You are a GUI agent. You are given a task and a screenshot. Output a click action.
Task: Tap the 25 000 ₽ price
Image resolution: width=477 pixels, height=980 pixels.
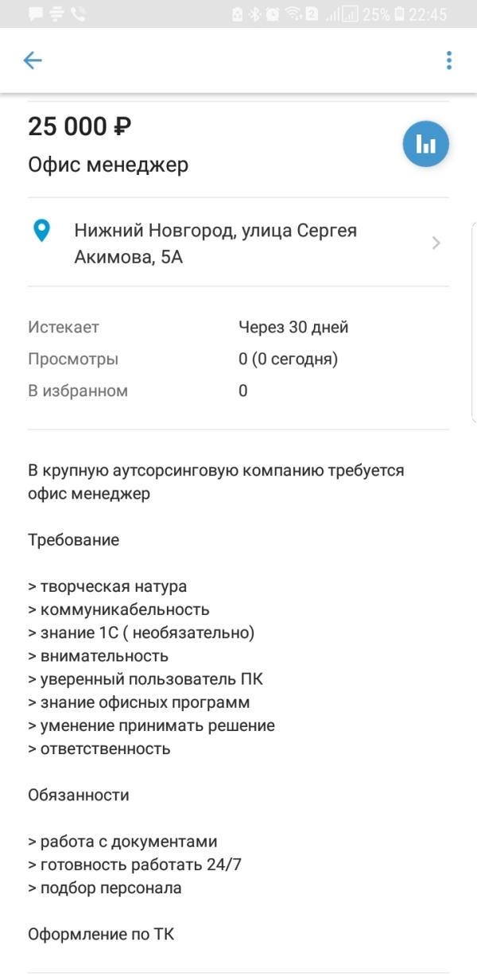tap(79, 126)
